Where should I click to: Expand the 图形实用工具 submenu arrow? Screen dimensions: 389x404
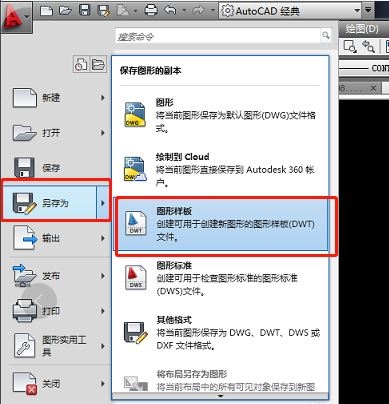(x=103, y=346)
